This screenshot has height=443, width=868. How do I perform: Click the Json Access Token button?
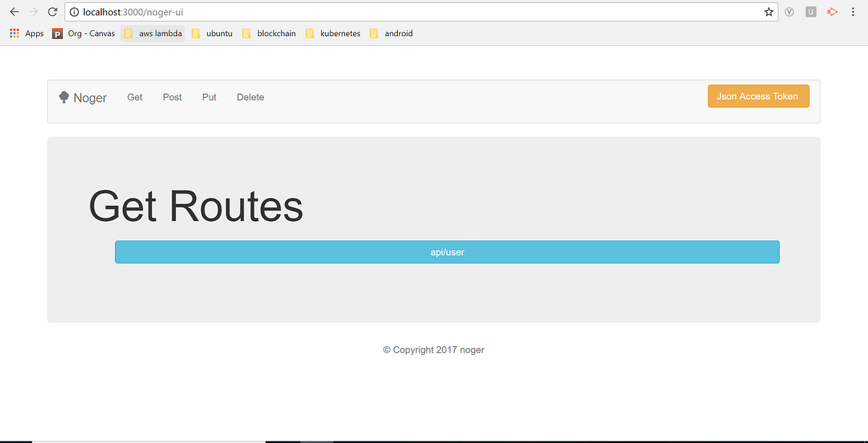pos(758,95)
